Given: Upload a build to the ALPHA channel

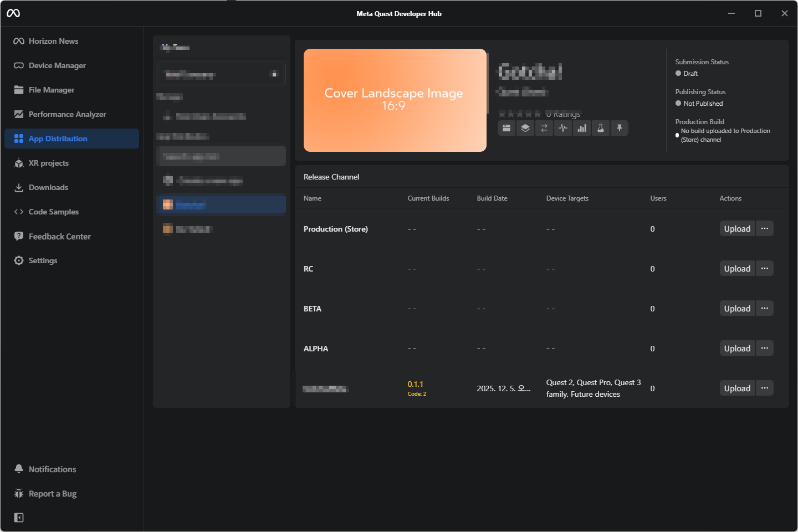Looking at the screenshot, I should tap(737, 349).
